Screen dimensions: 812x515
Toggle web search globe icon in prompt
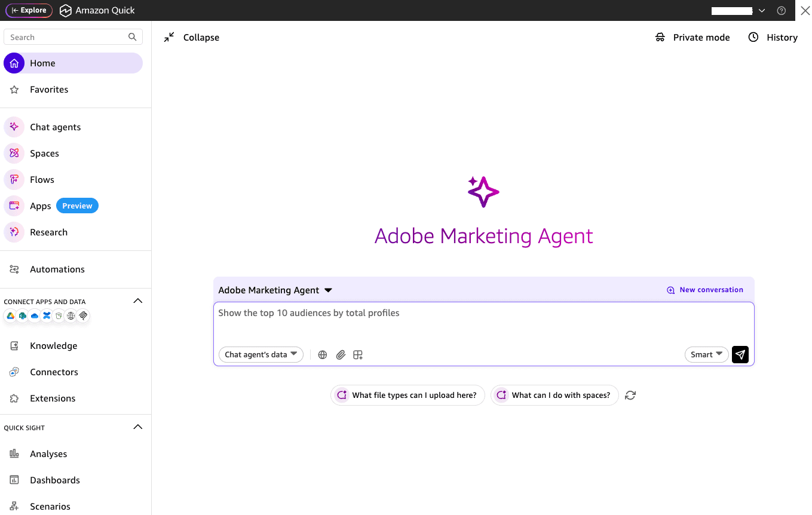(323, 355)
